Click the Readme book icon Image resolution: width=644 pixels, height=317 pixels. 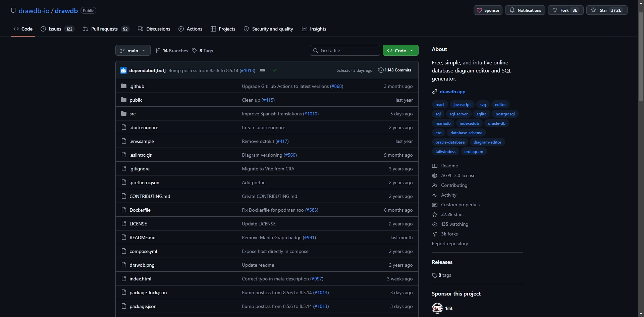(x=435, y=166)
